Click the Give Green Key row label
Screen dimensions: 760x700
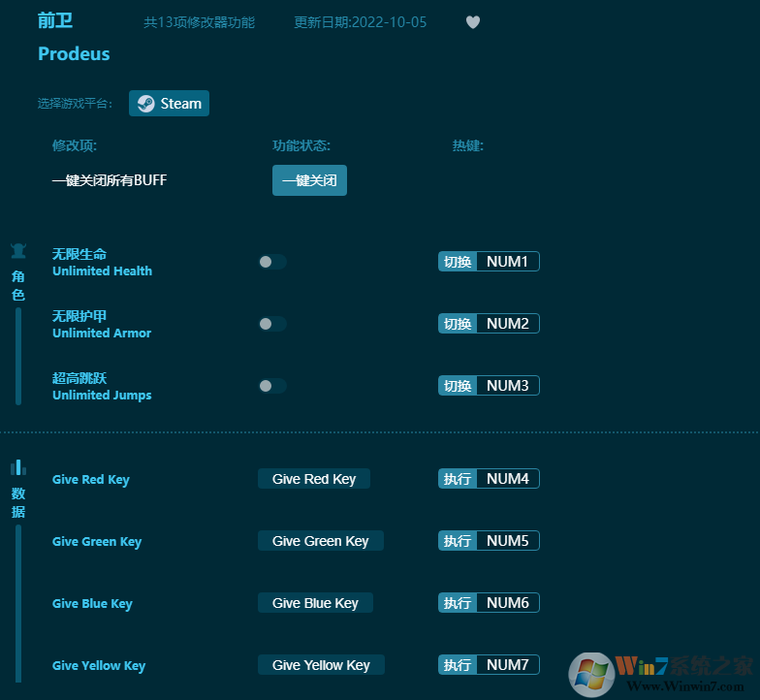(97, 541)
